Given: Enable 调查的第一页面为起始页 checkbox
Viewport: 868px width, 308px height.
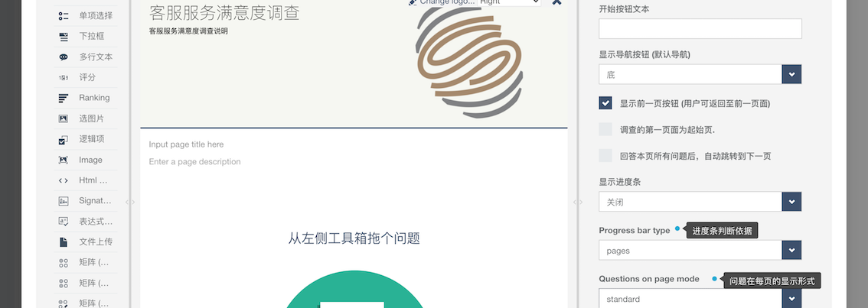Looking at the screenshot, I should pos(605,129).
